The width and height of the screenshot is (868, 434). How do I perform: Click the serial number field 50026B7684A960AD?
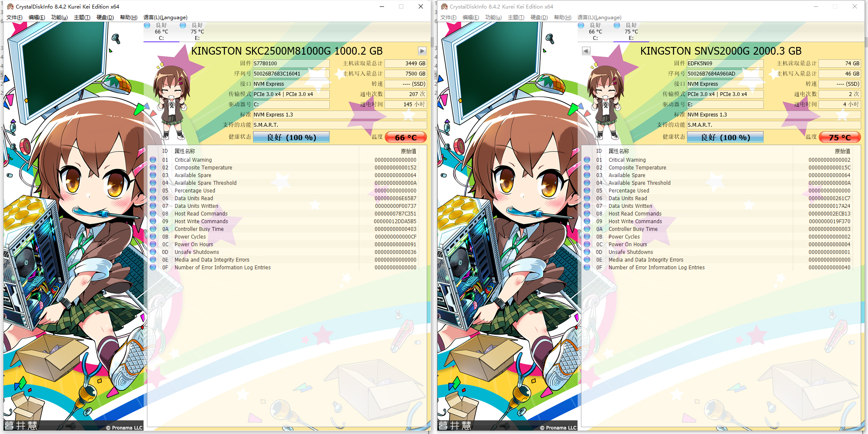(x=725, y=74)
